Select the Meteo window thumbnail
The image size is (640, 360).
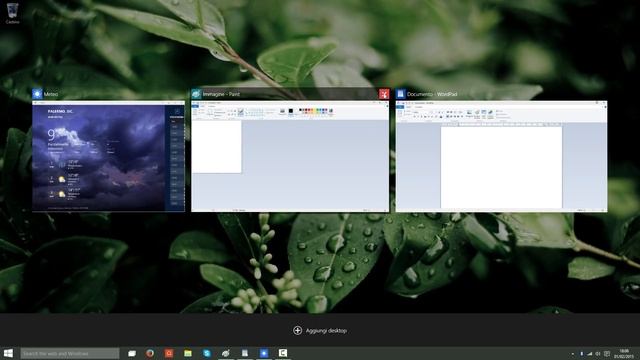109,156
